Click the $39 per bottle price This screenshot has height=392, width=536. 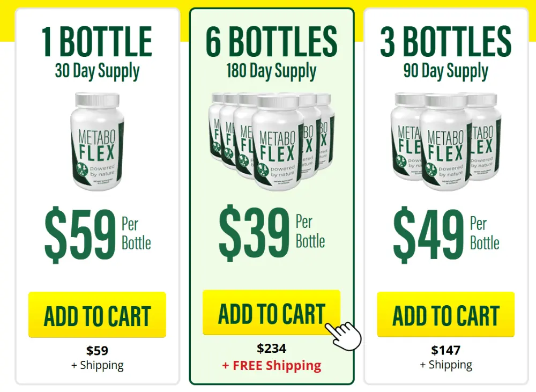(272, 233)
